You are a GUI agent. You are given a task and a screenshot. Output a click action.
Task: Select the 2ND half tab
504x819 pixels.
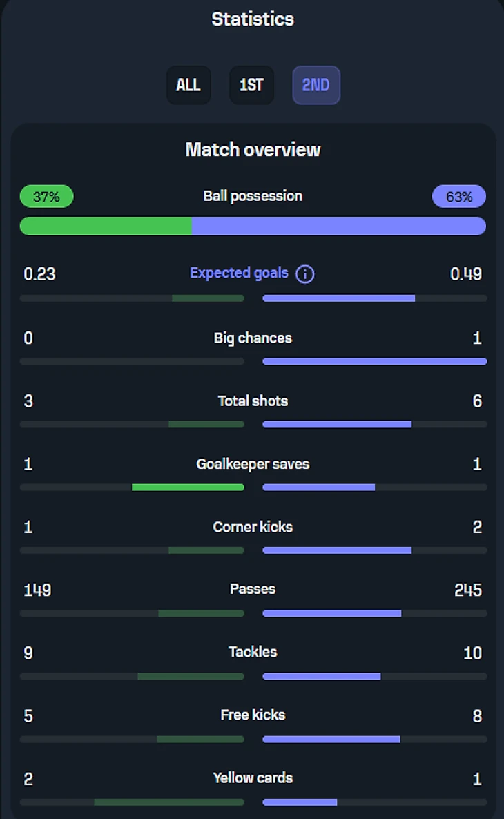316,85
